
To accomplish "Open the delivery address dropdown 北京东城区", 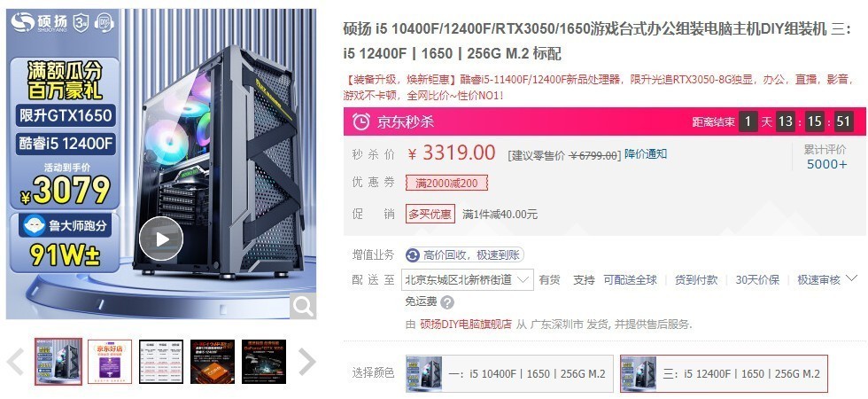I will 468,280.
